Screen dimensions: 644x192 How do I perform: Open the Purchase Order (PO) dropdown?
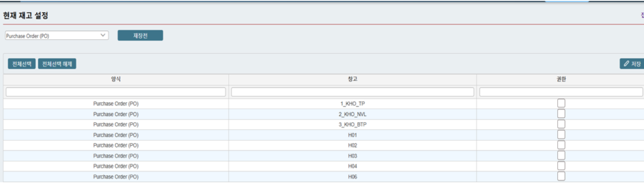tap(57, 36)
